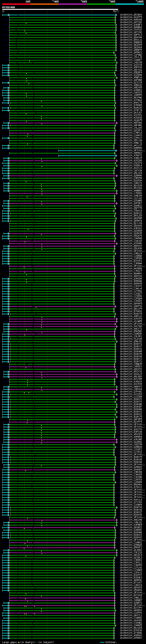Open hit UniRef100_Q6HPA0
The width and height of the screenshot is (146, 644).
coord(131,580)
